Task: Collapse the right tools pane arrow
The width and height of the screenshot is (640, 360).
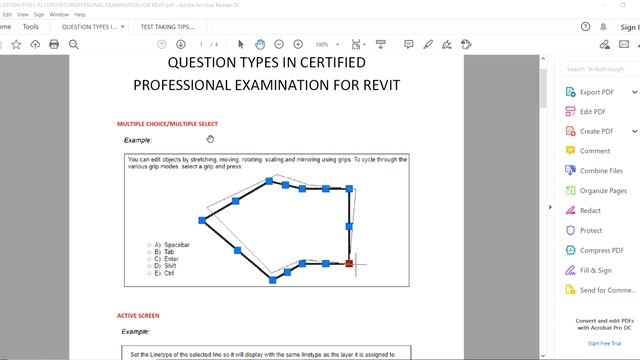Action: 550,207
